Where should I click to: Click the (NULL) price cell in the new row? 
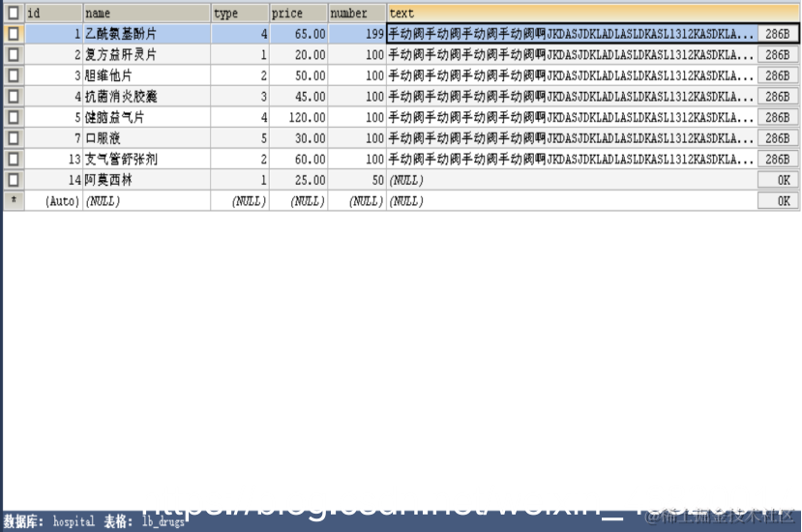click(299, 201)
